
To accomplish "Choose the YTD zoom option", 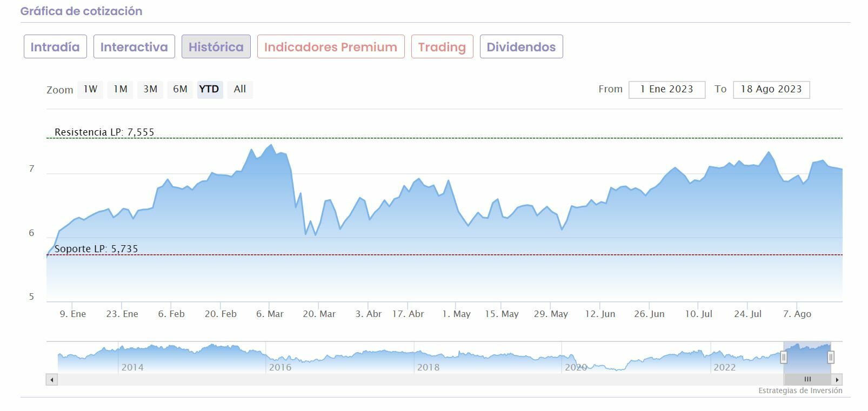I will point(209,89).
